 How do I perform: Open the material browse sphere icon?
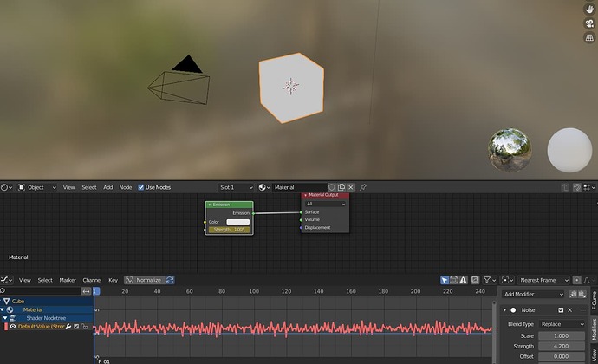(263, 187)
